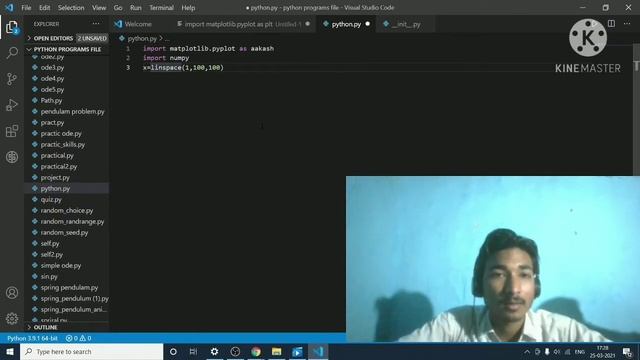The height and width of the screenshot is (360, 640).
Task: Open Windows Start menu
Action: [x=10, y=351]
